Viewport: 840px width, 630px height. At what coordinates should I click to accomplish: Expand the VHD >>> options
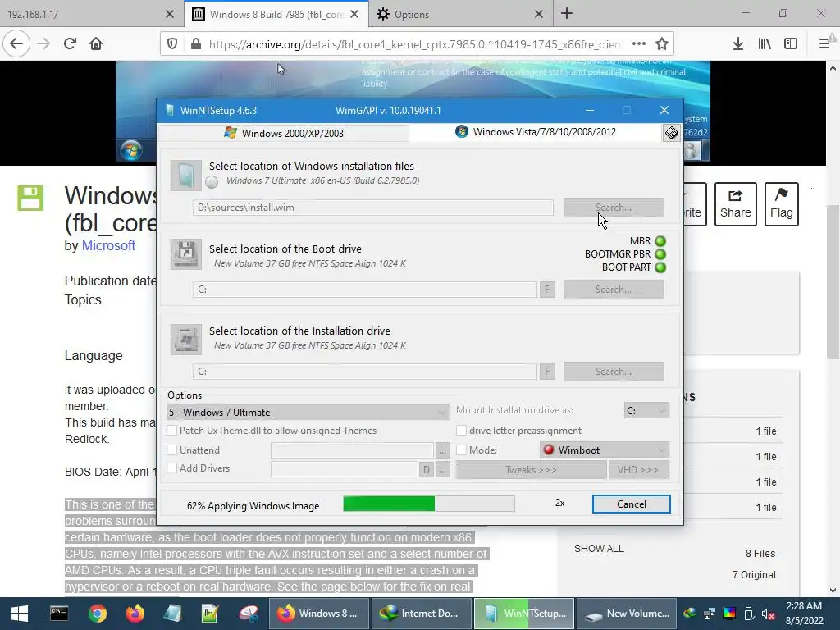(x=638, y=470)
